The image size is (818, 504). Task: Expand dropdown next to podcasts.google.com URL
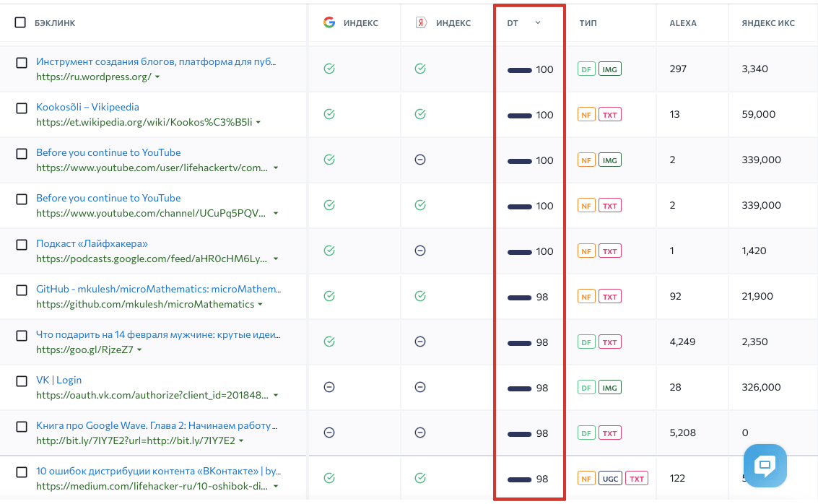tap(276, 258)
